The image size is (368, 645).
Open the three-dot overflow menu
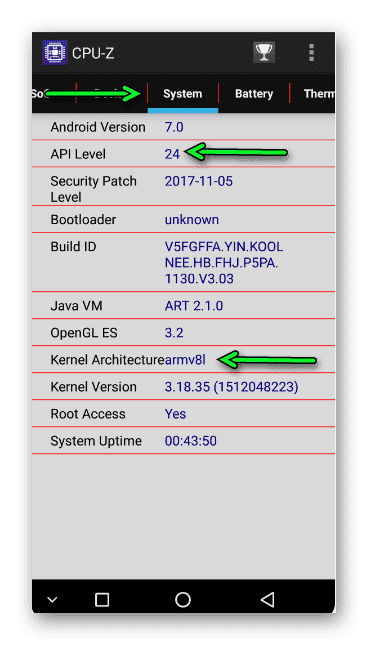pos(311,53)
